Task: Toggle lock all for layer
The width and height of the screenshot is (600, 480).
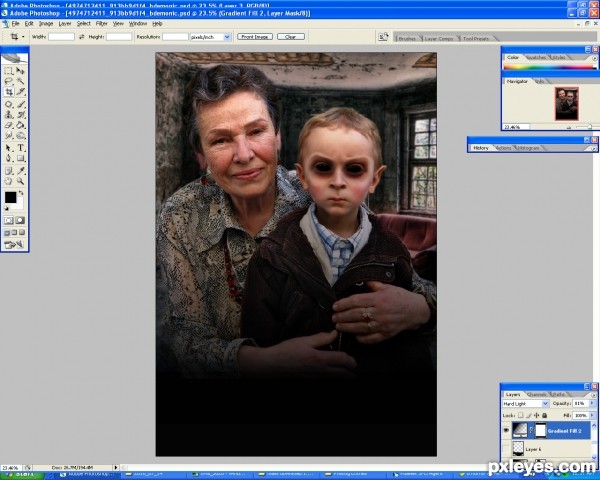Action: click(x=545, y=415)
